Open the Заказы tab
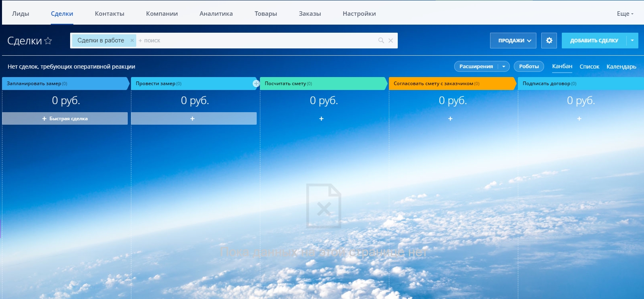 tap(310, 14)
